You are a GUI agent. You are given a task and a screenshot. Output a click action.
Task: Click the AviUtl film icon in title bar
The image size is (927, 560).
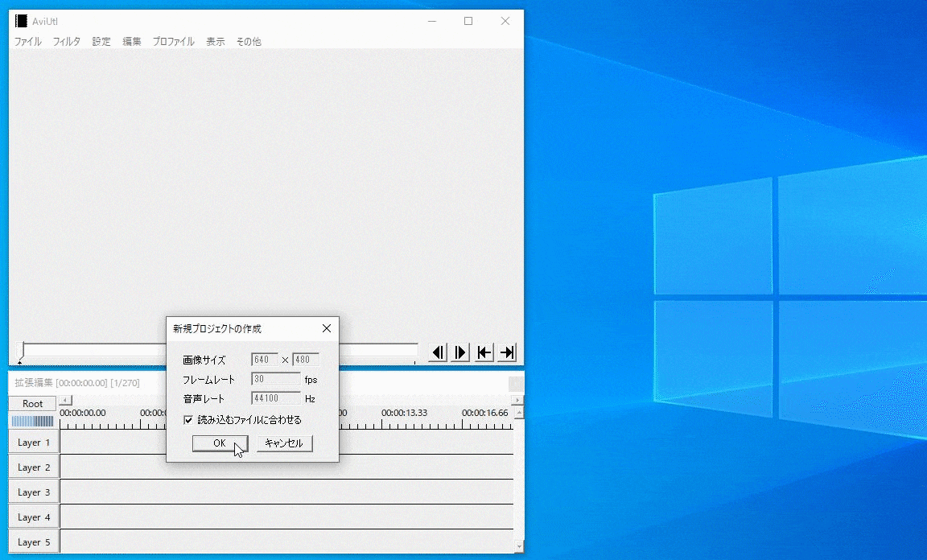(21, 21)
